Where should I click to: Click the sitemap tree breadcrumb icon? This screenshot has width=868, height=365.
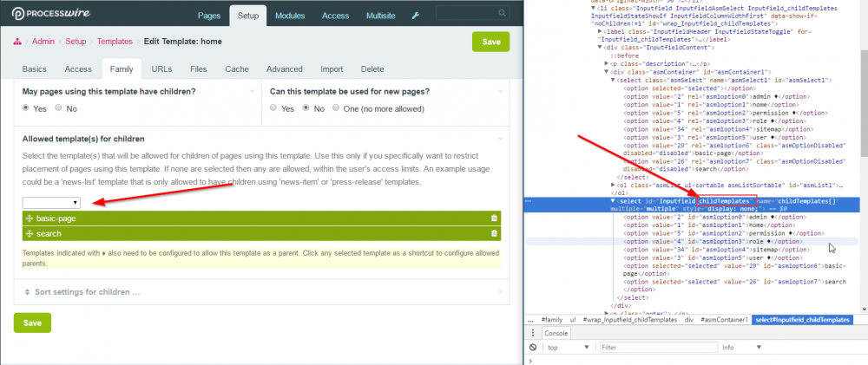tap(17, 42)
